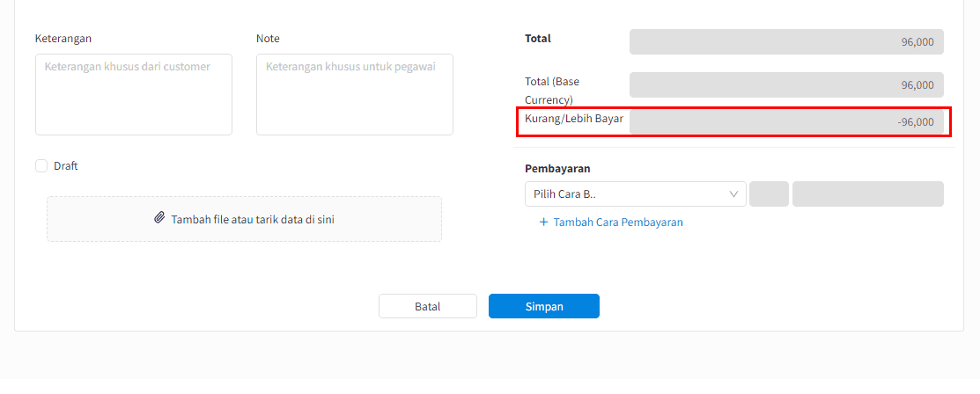Click the Tambah Cara Pembayaran link
The height and width of the screenshot is (394, 980).
618,223
